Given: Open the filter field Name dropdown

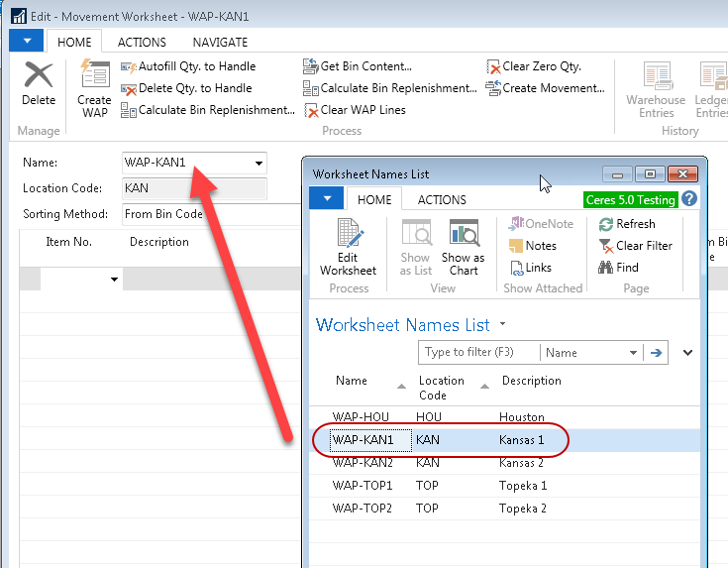Looking at the screenshot, I should (634, 353).
